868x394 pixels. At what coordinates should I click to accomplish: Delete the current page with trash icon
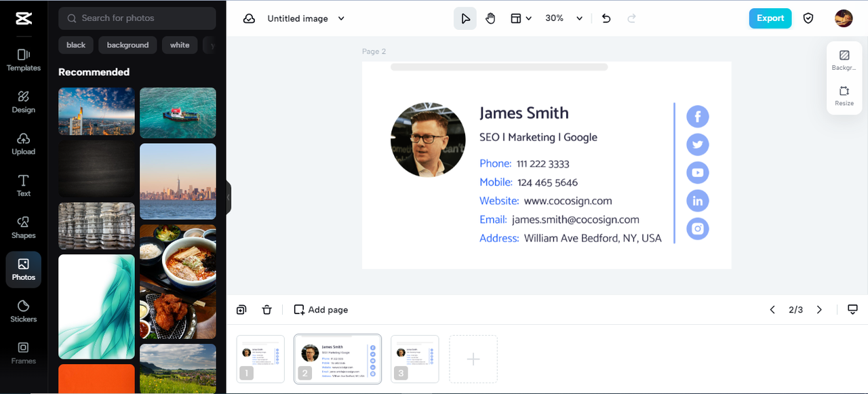point(267,310)
